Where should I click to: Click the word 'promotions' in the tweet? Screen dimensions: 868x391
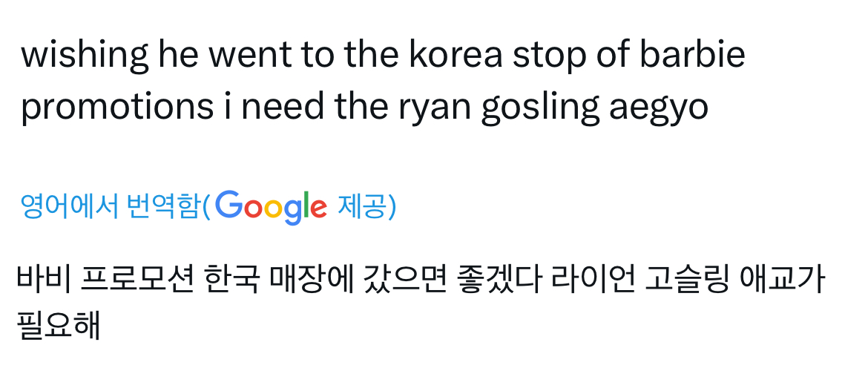116,108
